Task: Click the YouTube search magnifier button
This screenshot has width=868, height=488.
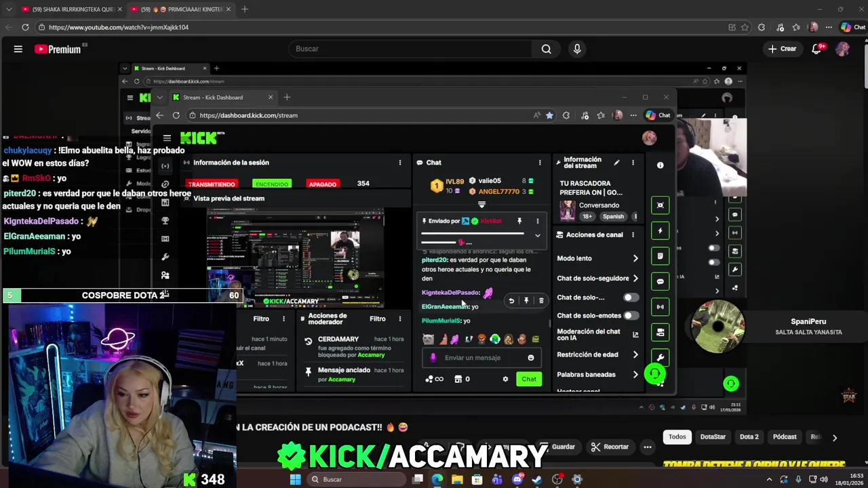Action: 546,49
